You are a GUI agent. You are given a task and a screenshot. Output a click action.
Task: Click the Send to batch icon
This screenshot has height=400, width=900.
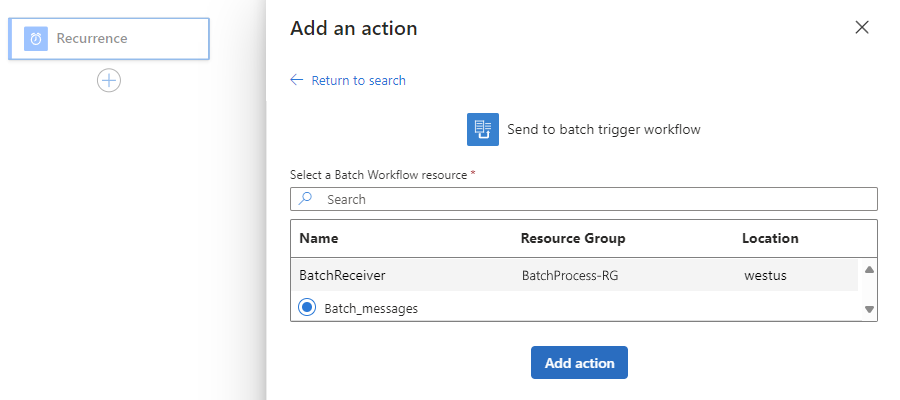pos(483,129)
